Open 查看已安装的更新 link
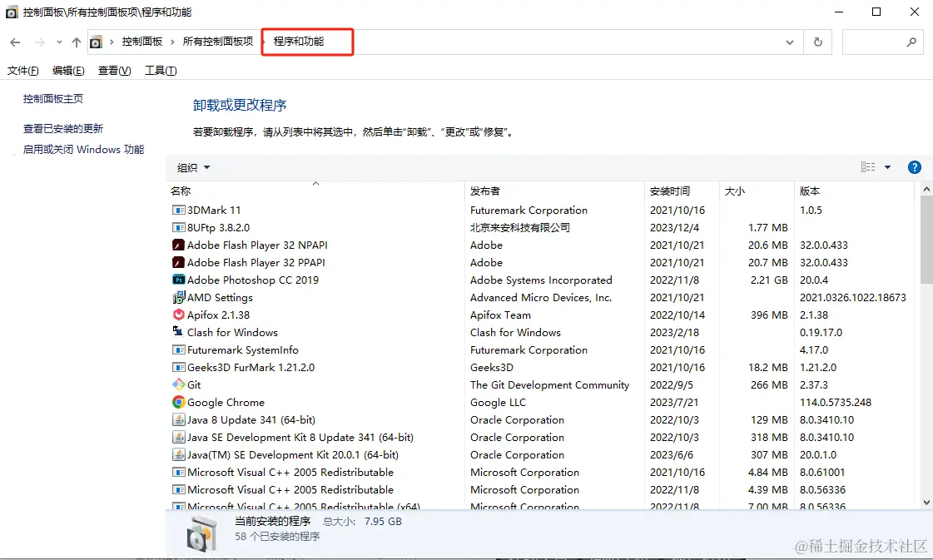 tap(63, 128)
